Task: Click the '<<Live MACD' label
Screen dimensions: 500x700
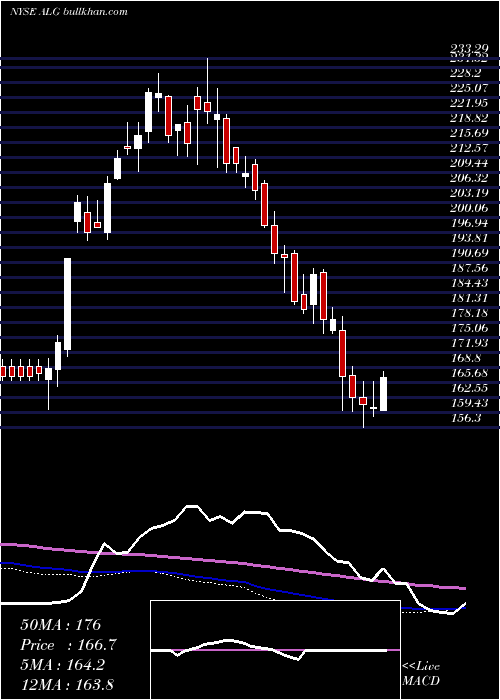Action: pyautogui.click(x=421, y=673)
